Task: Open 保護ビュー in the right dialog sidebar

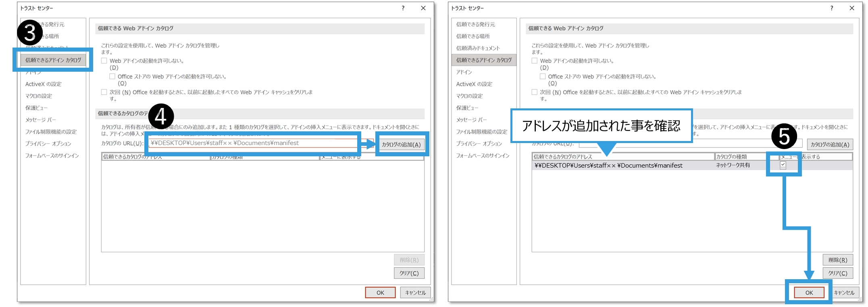Action: [467, 108]
